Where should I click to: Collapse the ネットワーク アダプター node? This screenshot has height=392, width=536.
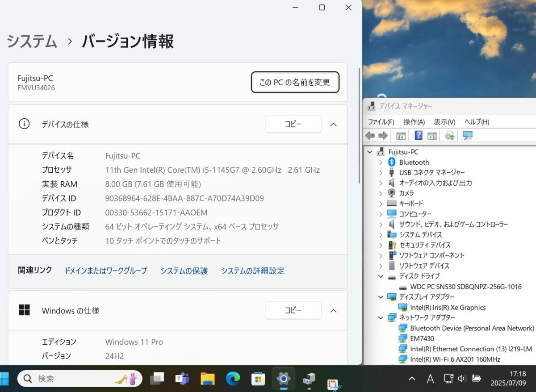(x=381, y=317)
